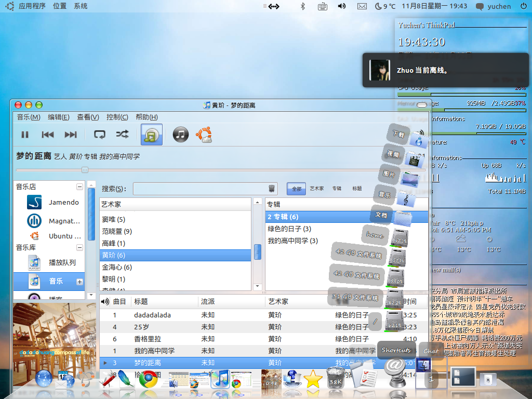Select the 标题 search filter
Image resolution: width=532 pixels, height=399 pixels.
[x=357, y=189]
